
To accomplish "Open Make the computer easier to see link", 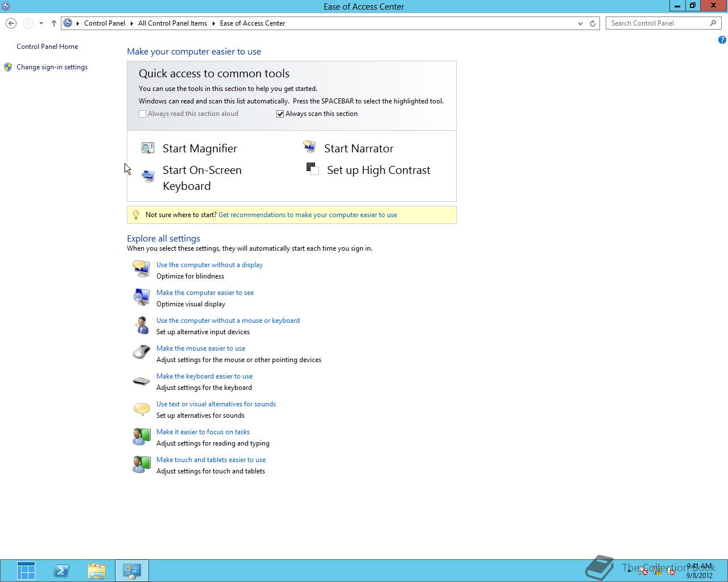I will click(x=205, y=293).
